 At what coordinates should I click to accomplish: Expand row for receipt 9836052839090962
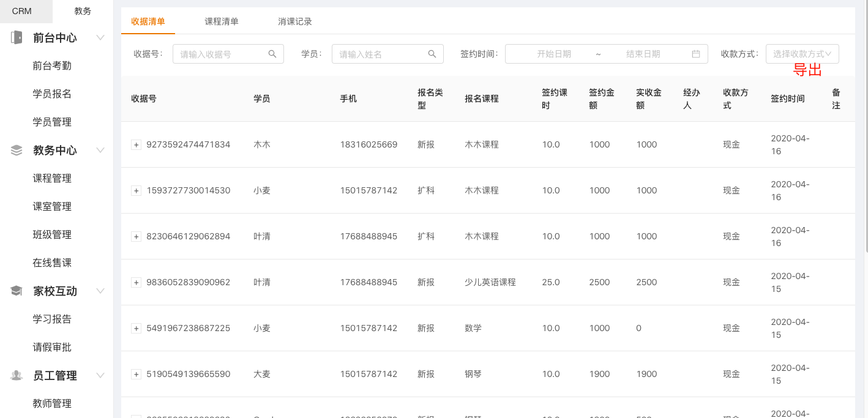coord(137,282)
